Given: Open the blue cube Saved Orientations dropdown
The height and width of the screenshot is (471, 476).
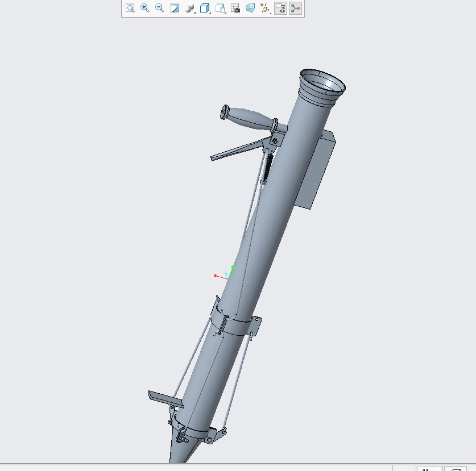Looking at the screenshot, I should point(205,8).
